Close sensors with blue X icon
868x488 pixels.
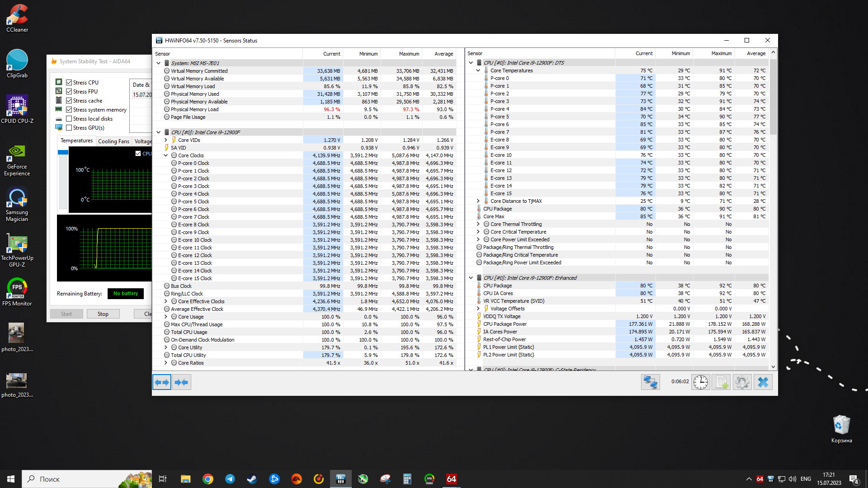(x=763, y=382)
